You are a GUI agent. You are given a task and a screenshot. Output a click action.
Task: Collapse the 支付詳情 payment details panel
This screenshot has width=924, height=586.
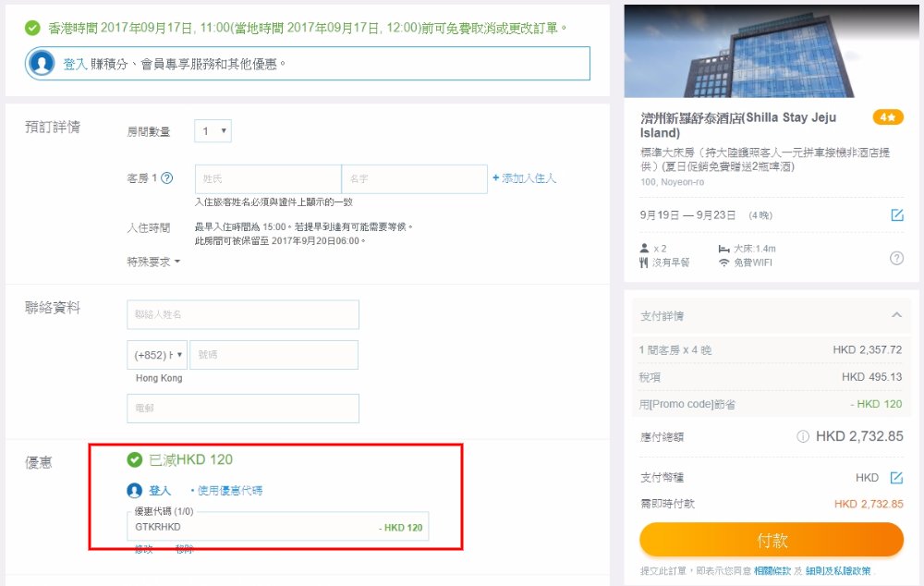(895, 316)
